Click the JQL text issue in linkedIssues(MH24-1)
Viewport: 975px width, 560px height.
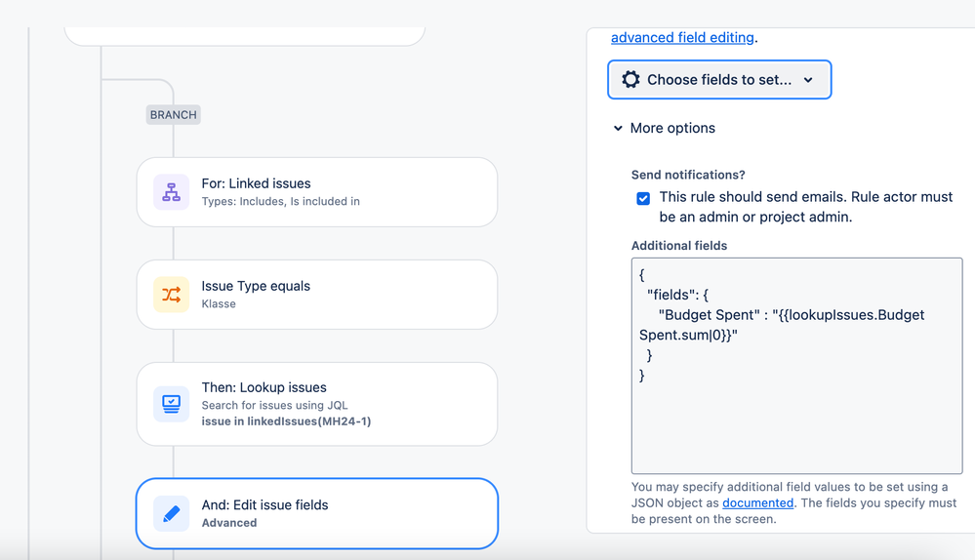point(286,421)
